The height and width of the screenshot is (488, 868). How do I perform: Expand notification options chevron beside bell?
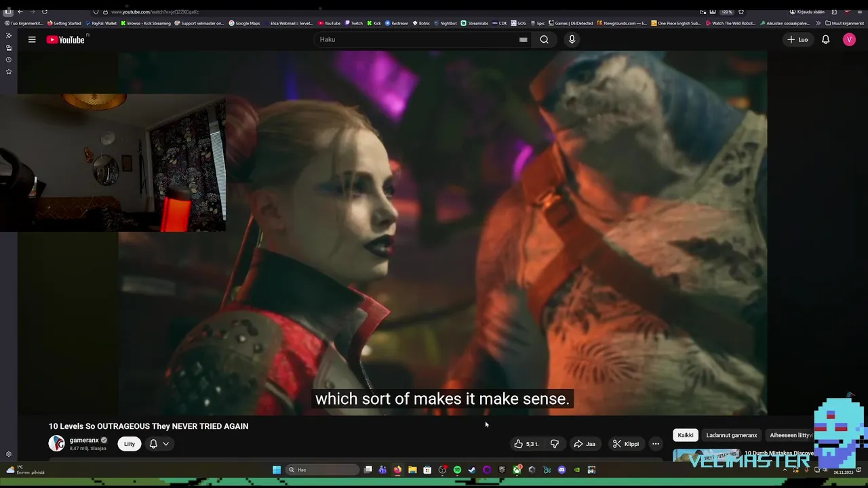[x=165, y=444]
